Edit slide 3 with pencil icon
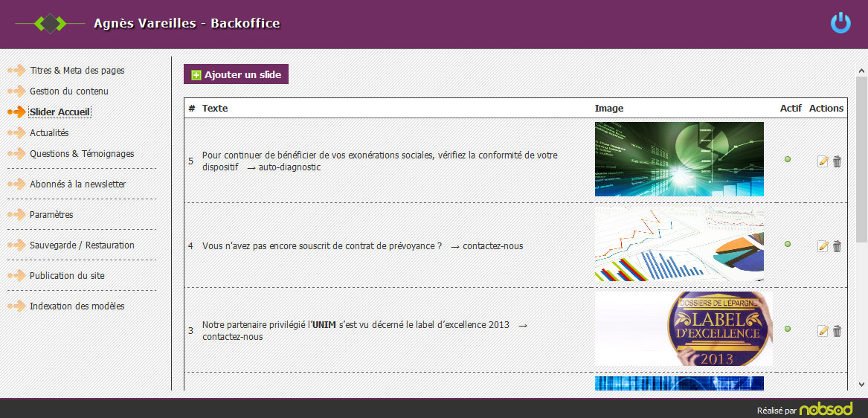Screen dimensions: 868x418 823,330
